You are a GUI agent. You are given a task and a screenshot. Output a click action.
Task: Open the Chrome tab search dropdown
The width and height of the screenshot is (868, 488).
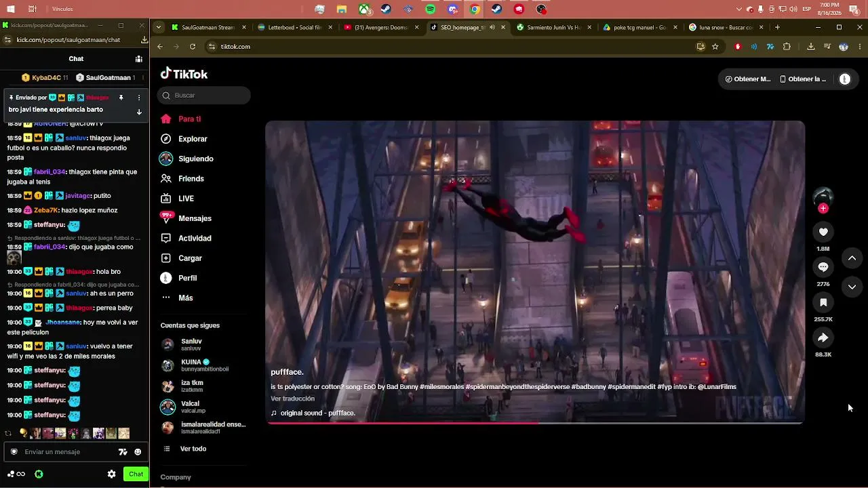pos(158,28)
